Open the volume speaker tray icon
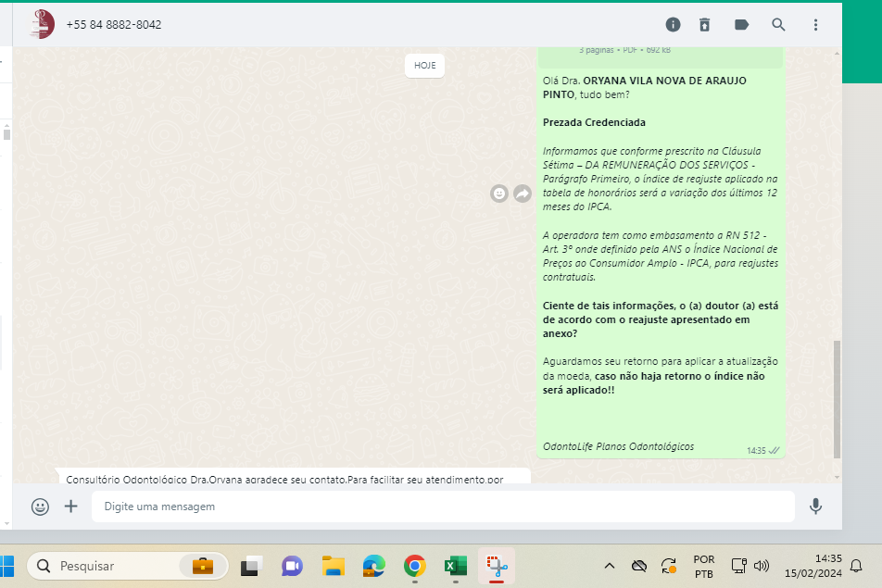The image size is (882, 588). [761, 566]
